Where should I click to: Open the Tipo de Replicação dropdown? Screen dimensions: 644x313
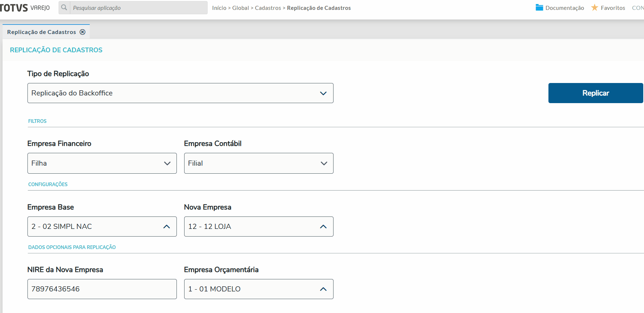[x=323, y=93]
